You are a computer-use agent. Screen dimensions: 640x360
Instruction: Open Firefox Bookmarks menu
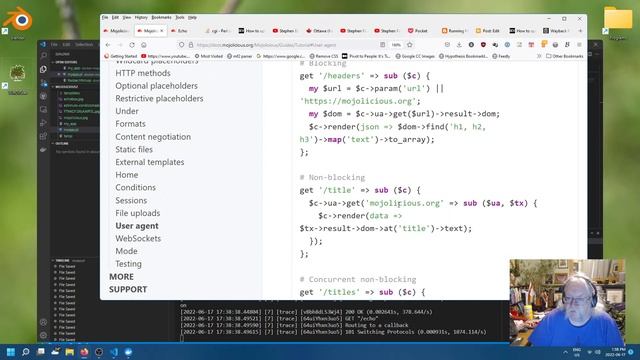click(x=161, y=18)
